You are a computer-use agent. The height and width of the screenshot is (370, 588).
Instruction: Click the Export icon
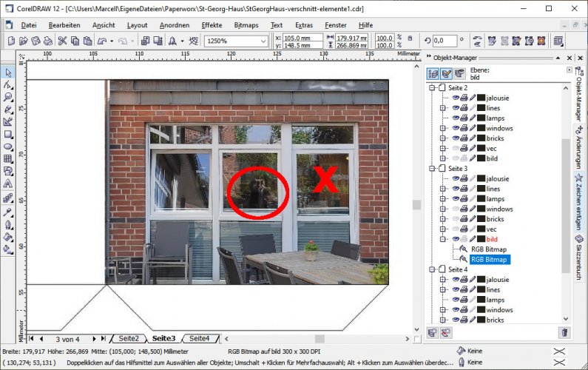coord(158,41)
